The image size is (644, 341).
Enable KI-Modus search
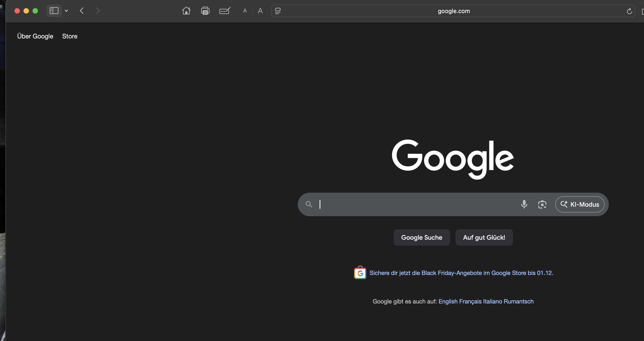point(580,204)
